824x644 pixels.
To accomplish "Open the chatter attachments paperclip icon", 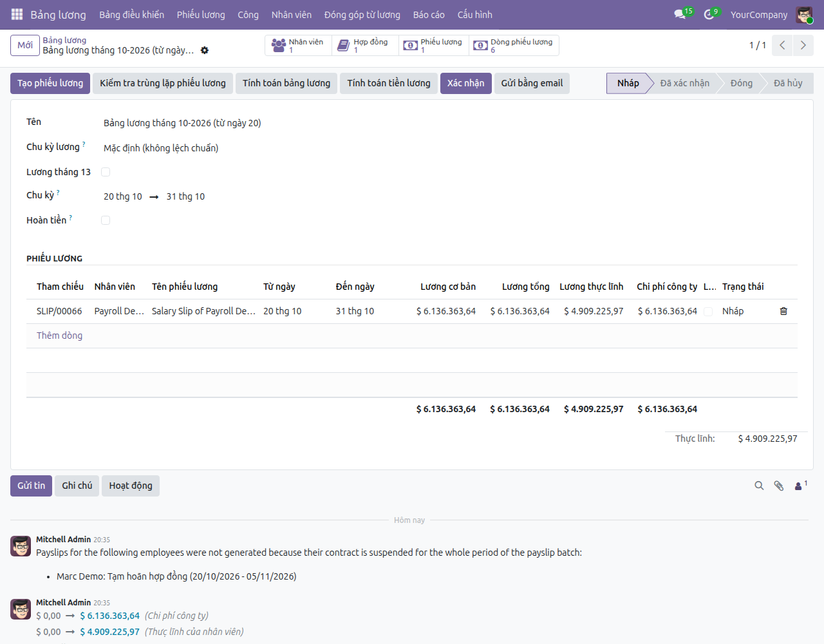I will 779,486.
